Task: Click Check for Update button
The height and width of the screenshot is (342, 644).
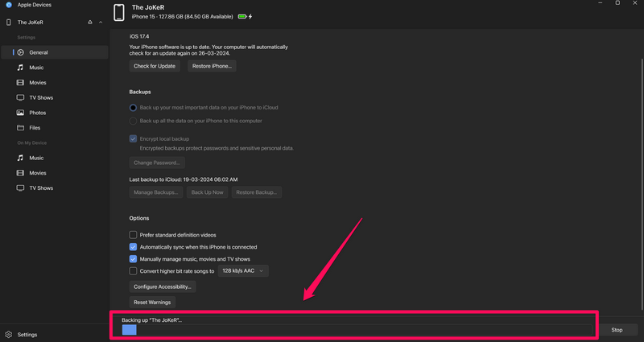Action: pyautogui.click(x=155, y=66)
